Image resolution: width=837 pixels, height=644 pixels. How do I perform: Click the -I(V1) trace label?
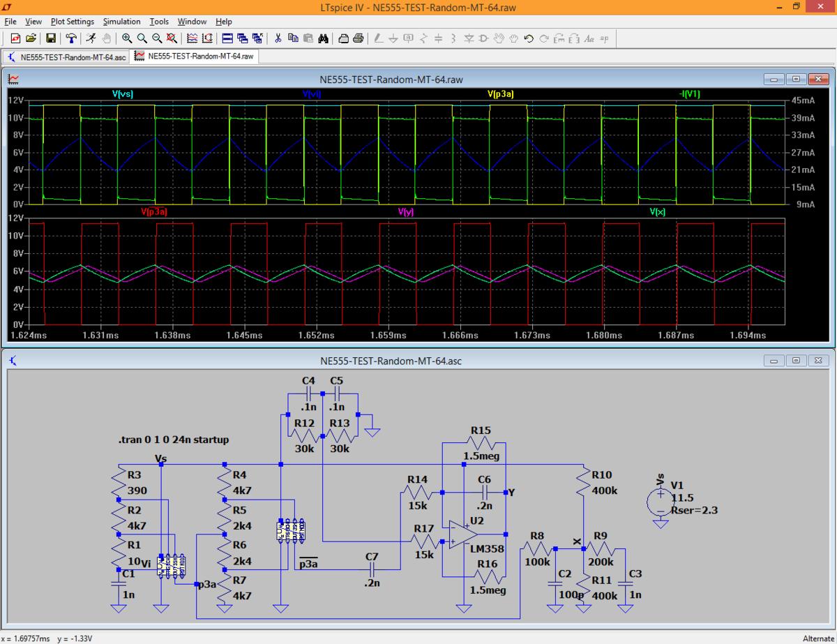pos(688,93)
